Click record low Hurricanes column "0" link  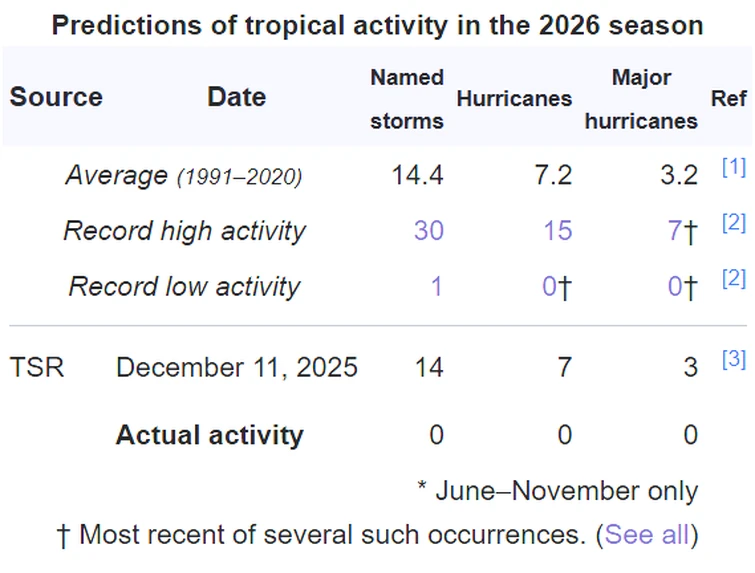[549, 287]
